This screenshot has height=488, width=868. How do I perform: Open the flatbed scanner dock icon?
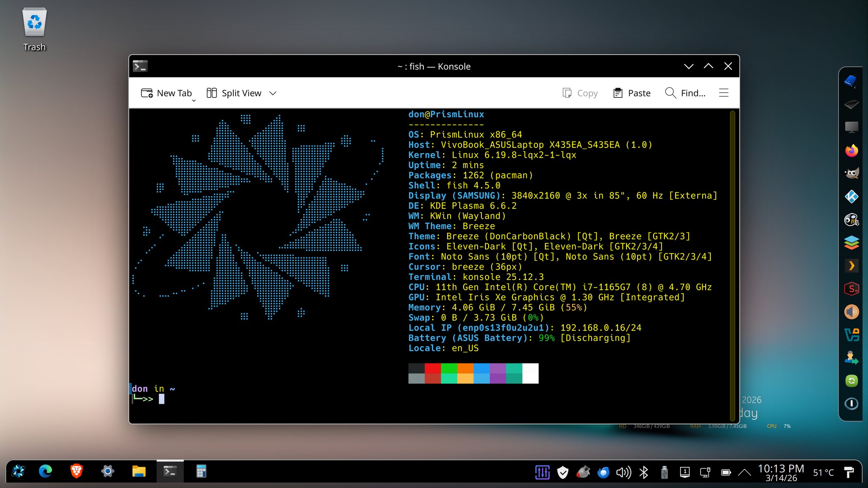pyautogui.click(x=851, y=104)
